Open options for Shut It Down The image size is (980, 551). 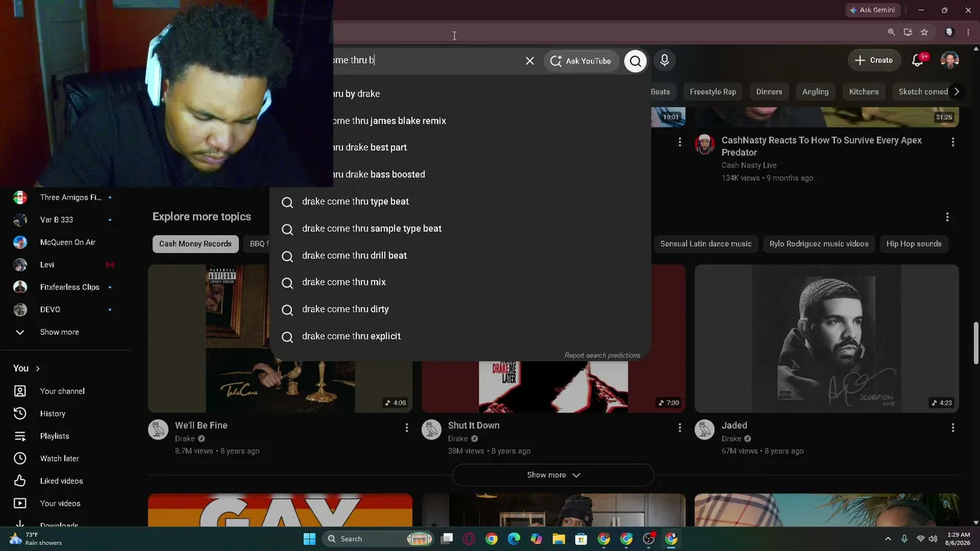pyautogui.click(x=679, y=428)
